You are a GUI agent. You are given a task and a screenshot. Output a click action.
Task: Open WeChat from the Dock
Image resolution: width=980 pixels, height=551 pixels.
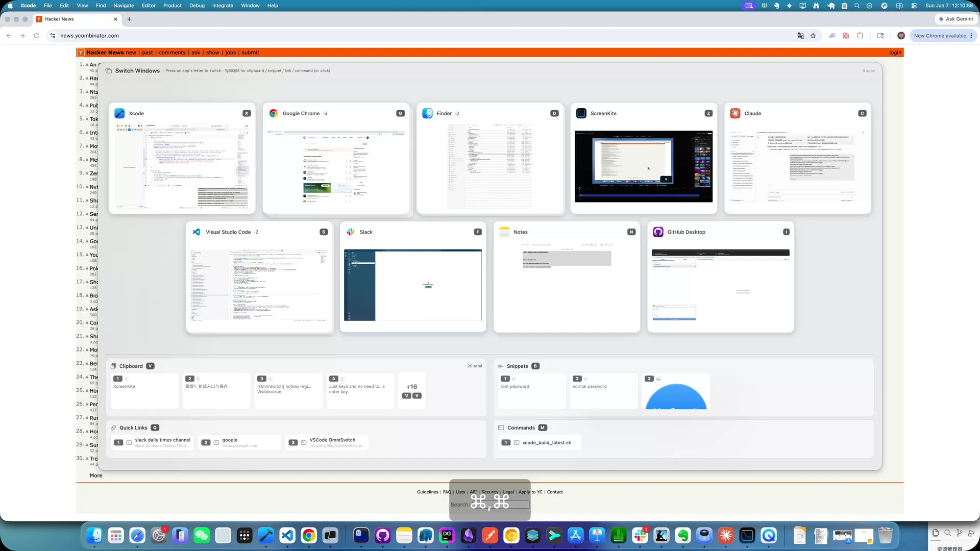click(202, 535)
